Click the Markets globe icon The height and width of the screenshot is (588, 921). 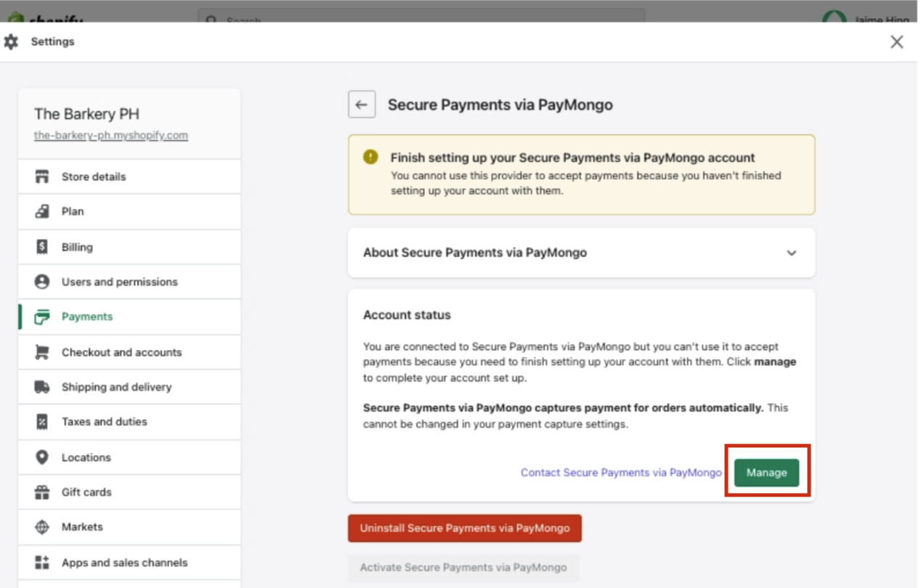pos(42,527)
